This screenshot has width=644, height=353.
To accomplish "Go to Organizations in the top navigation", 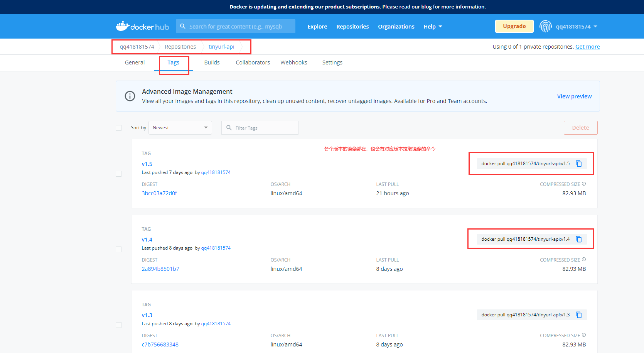I will coord(396,27).
